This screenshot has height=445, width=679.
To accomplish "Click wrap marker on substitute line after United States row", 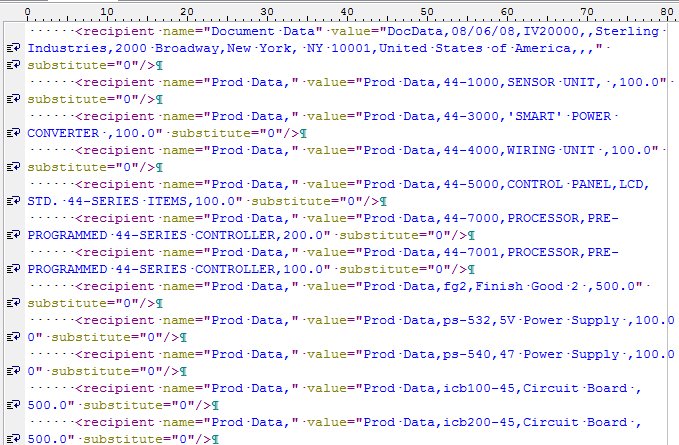I will coord(13,65).
